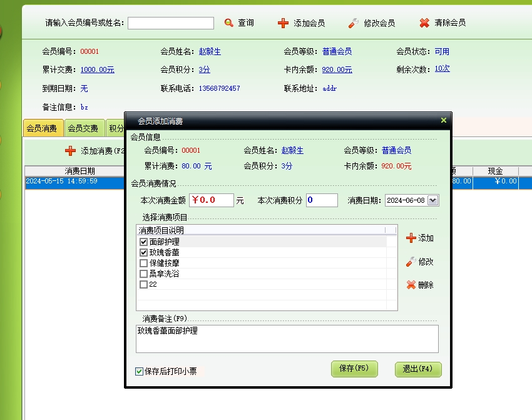Toggle 保存后打印小票 checkbox

coord(139,371)
